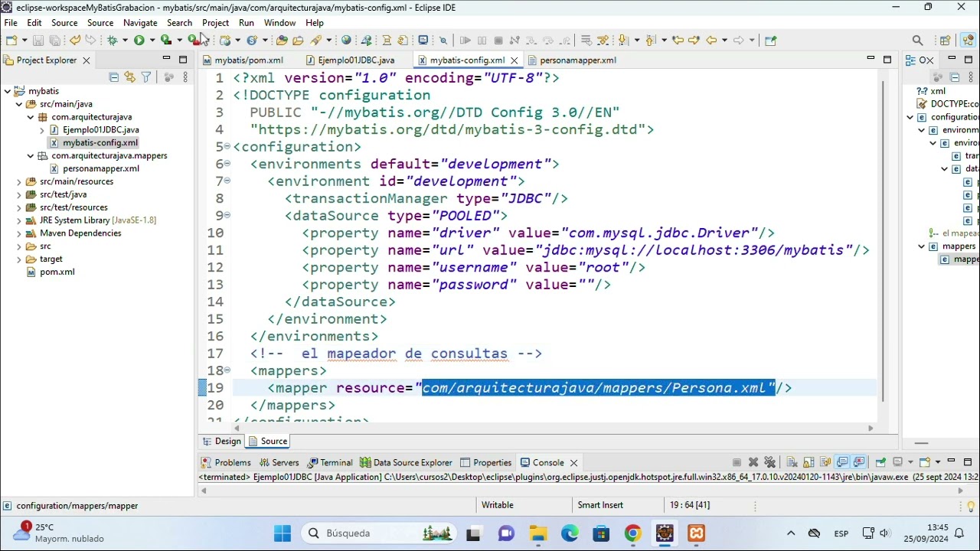This screenshot has height=551, width=980.
Task: Click Clear Console icon
Action: (x=792, y=462)
